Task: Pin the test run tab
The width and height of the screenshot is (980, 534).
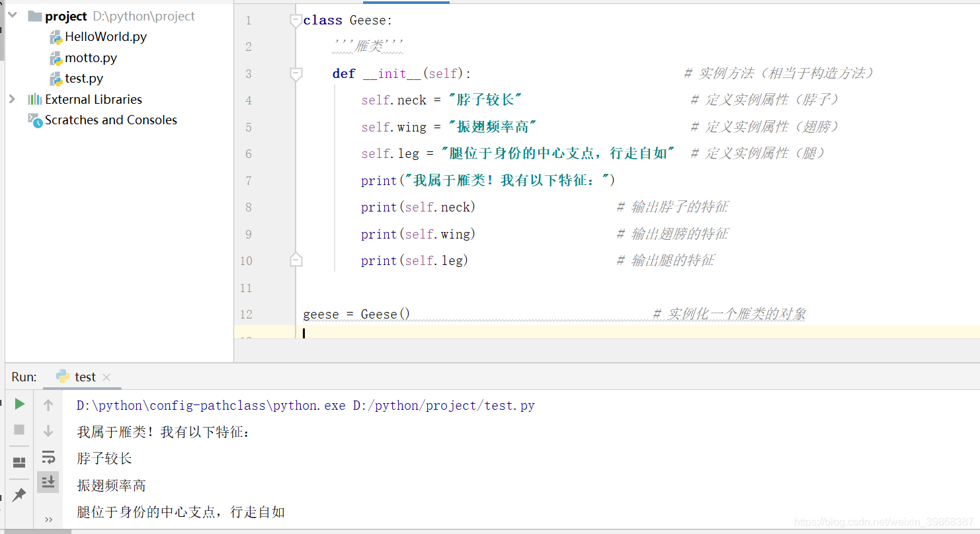Action: coord(19,494)
